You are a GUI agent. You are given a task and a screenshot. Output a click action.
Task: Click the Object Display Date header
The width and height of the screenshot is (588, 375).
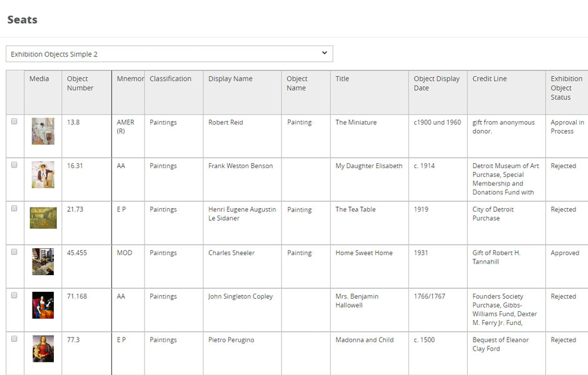tap(437, 83)
